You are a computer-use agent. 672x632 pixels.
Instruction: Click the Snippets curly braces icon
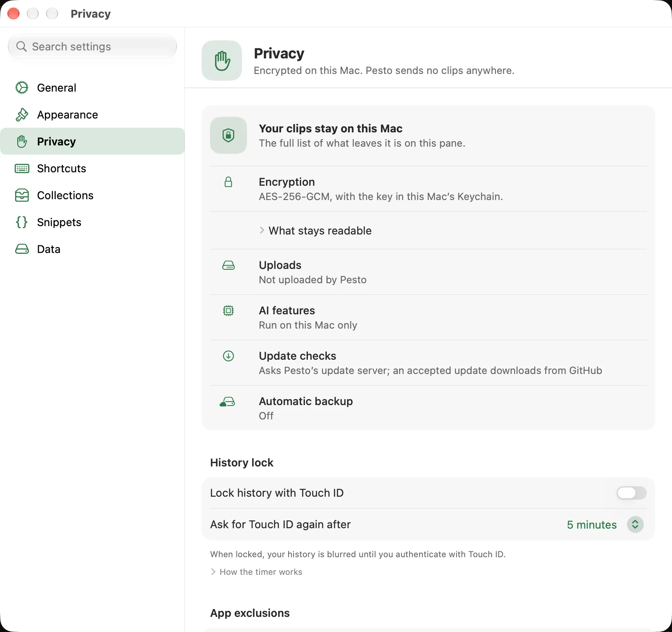(x=22, y=222)
